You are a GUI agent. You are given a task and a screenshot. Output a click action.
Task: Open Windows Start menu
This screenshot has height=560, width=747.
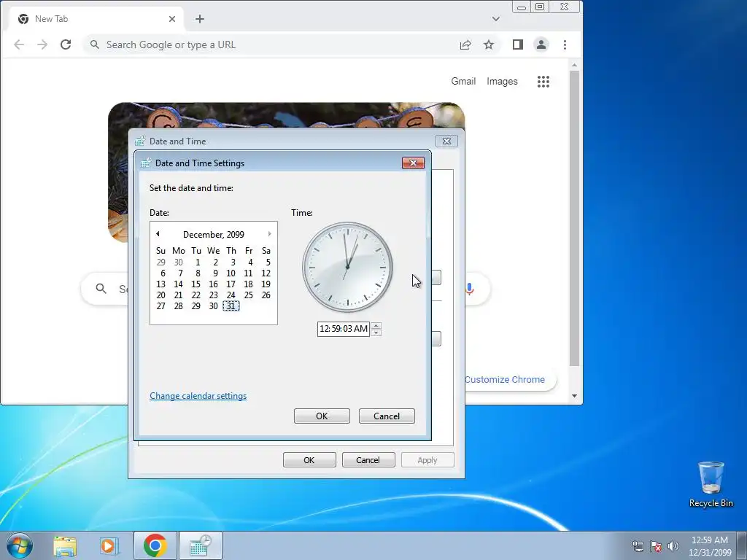tap(20, 545)
